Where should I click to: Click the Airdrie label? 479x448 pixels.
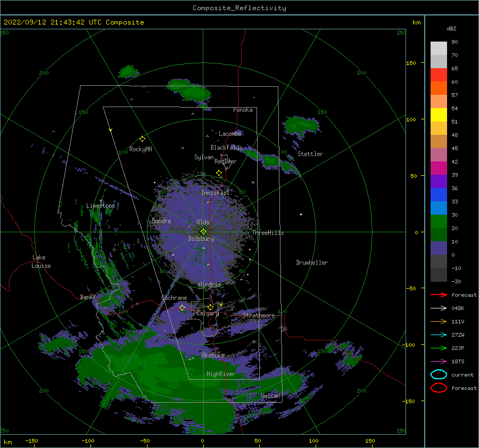coord(210,284)
